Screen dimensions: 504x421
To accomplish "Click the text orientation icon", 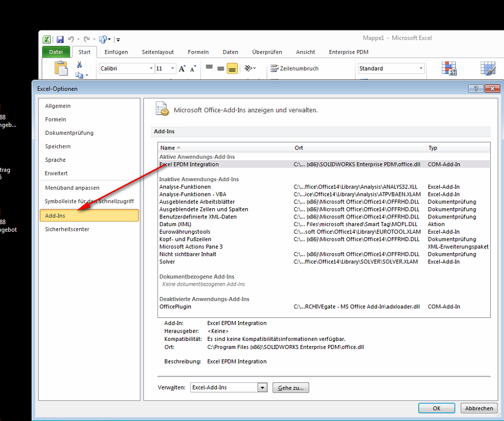I will coord(249,68).
